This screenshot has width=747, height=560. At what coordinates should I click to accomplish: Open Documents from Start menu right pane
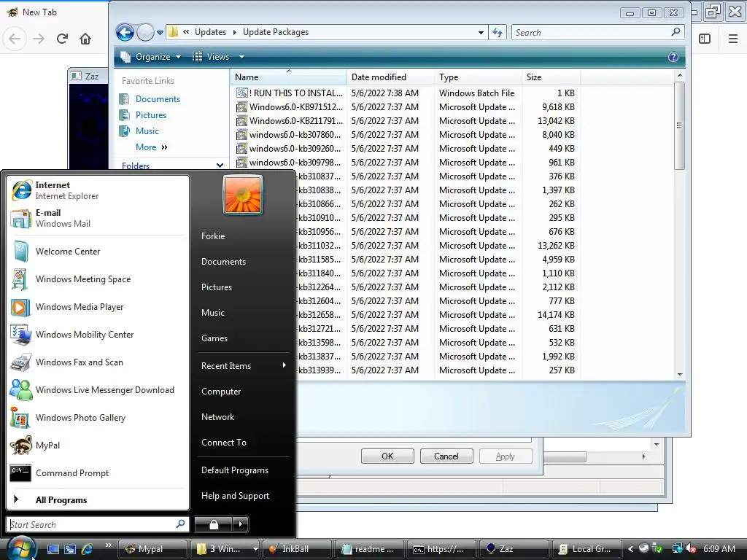pos(244,262)
